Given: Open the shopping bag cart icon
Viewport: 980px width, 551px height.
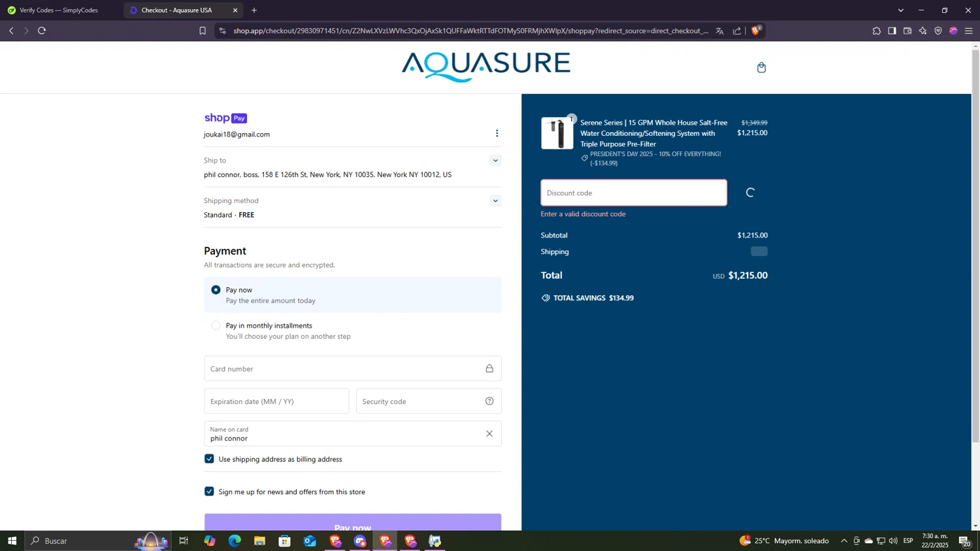Looking at the screenshot, I should [x=761, y=67].
